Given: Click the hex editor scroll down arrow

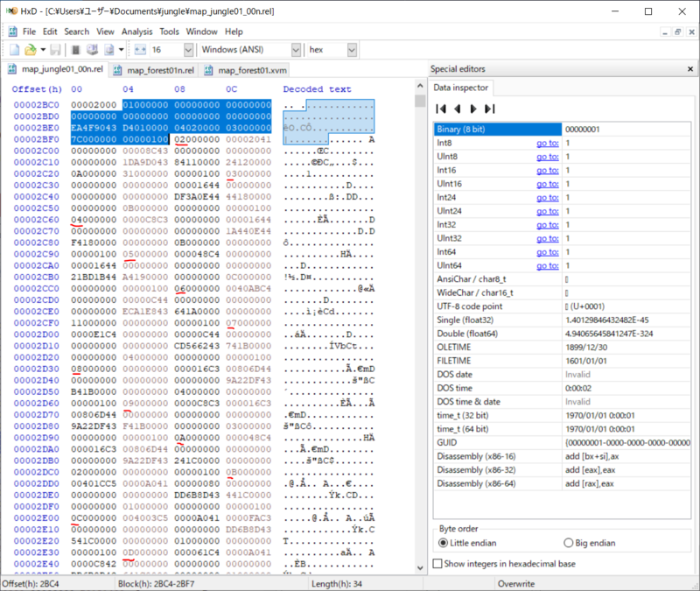Looking at the screenshot, I should tap(420, 568).
